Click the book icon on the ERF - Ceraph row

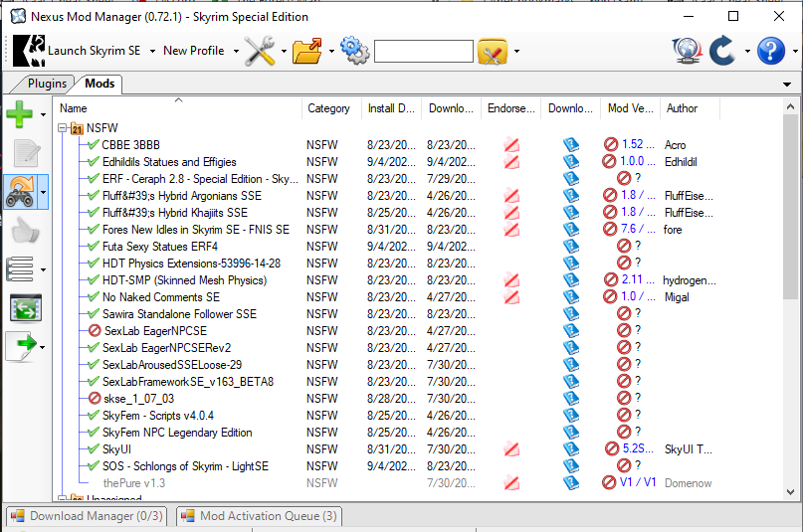coord(570,179)
